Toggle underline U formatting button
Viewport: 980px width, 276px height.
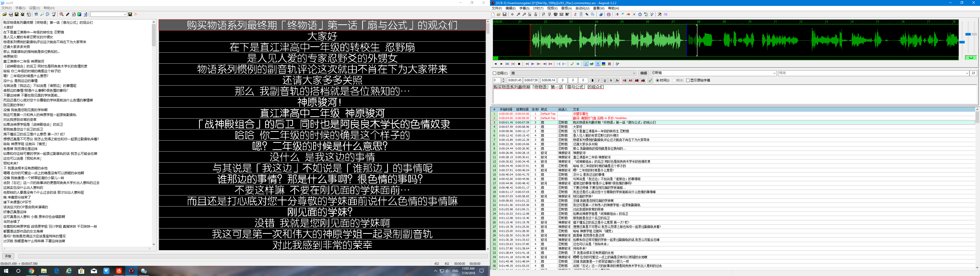tap(605, 80)
